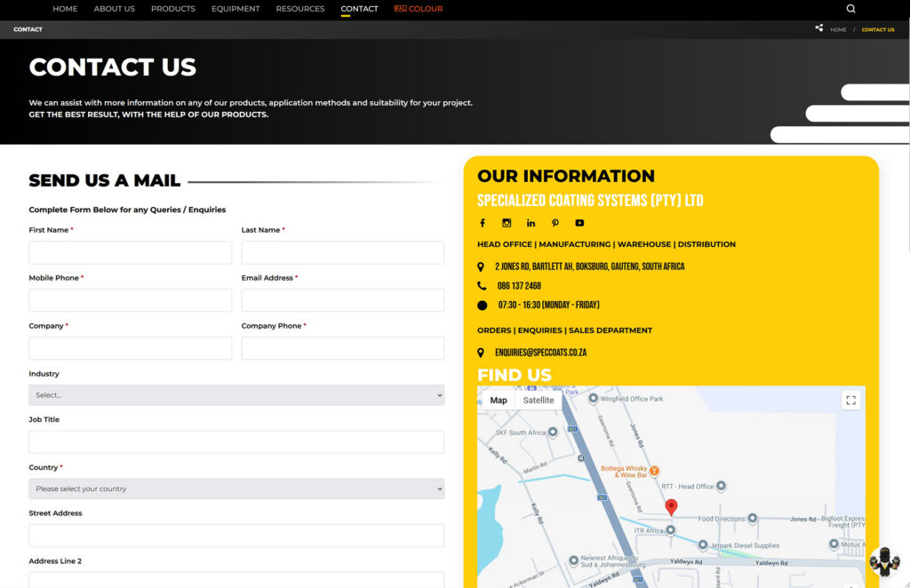Focus the Mobile Phone input field
910x588 pixels.
pyautogui.click(x=130, y=300)
